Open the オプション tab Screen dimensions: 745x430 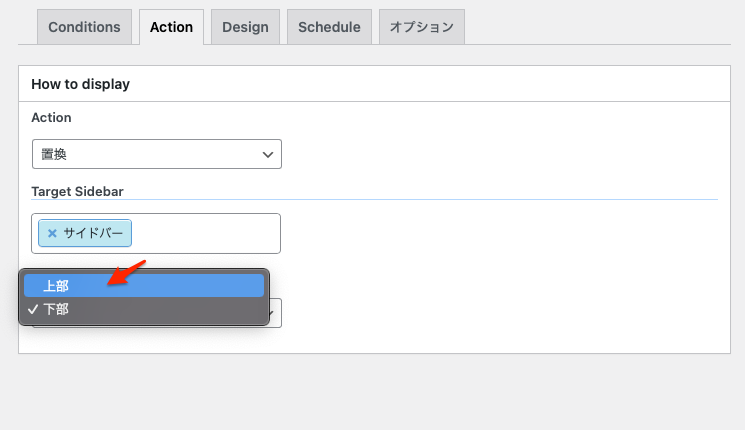pyautogui.click(x=422, y=27)
